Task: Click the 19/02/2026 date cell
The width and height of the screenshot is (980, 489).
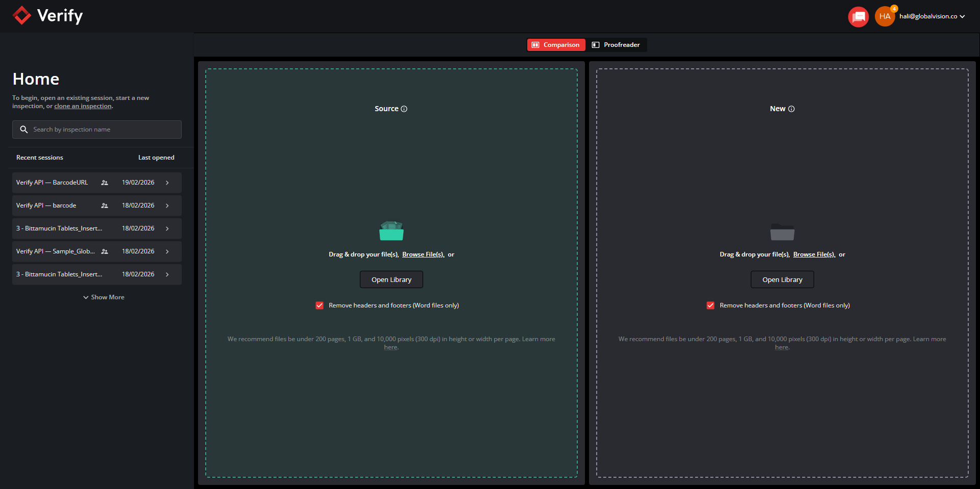Action: tap(138, 183)
